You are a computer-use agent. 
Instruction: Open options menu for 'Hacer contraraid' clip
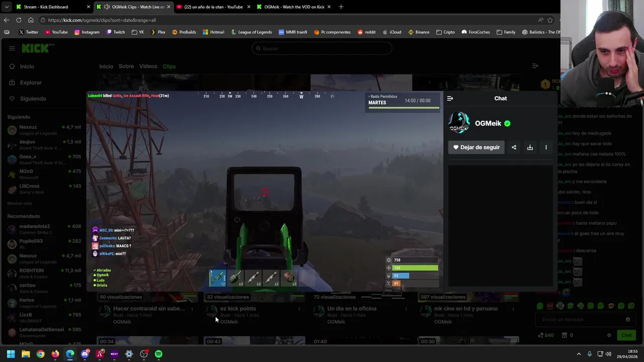192,309
